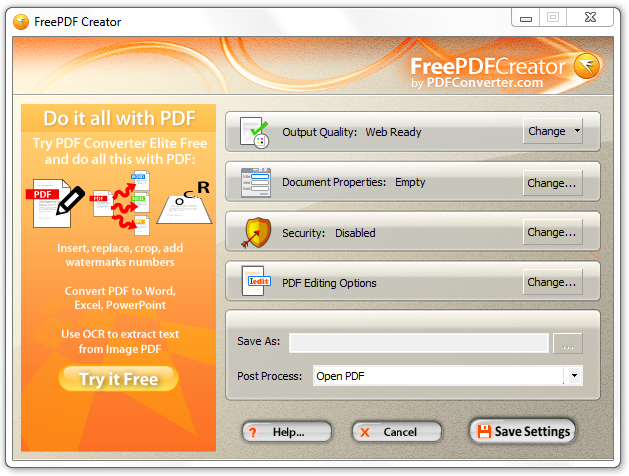This screenshot has height=476, width=629.
Task: Click the Security shield icon
Action: click(x=257, y=233)
